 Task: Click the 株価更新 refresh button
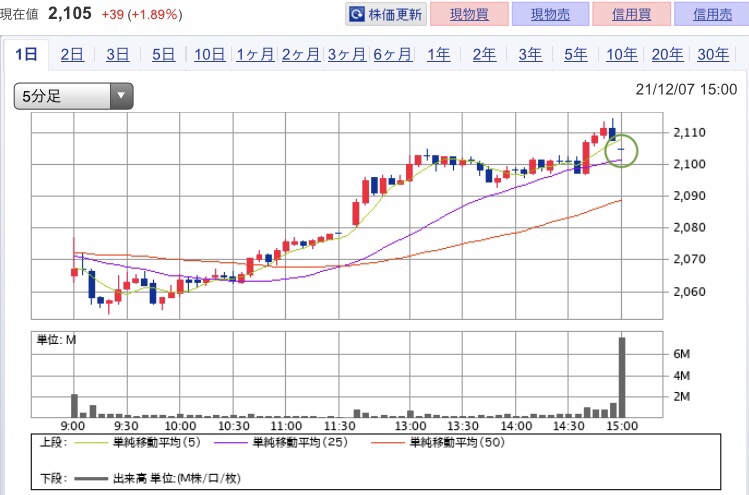point(385,14)
